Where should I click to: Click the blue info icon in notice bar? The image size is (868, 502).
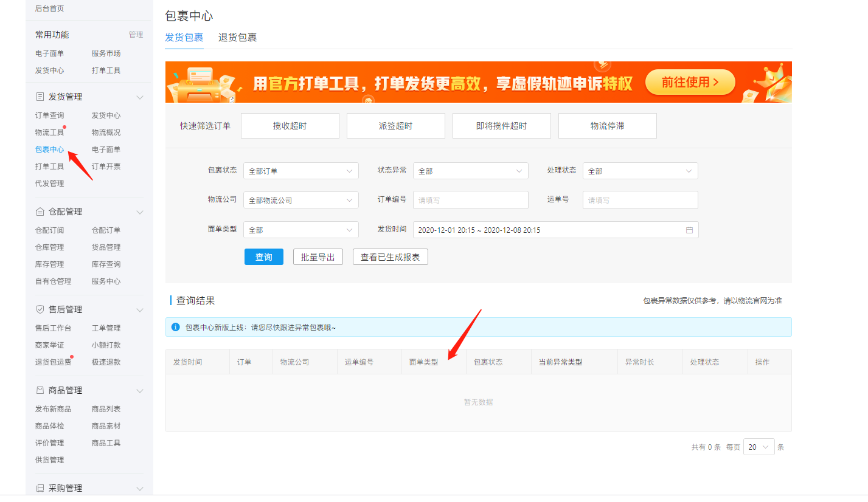click(x=176, y=327)
